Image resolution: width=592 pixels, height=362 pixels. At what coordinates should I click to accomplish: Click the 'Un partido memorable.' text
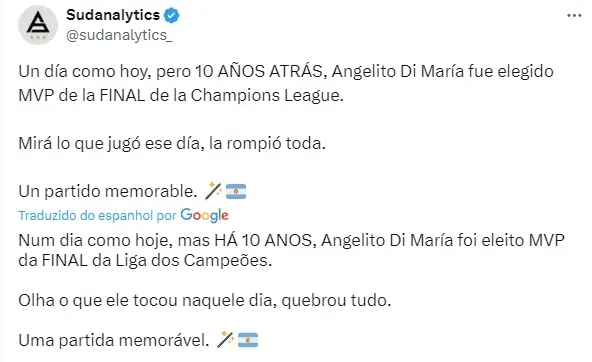pyautogui.click(x=108, y=191)
